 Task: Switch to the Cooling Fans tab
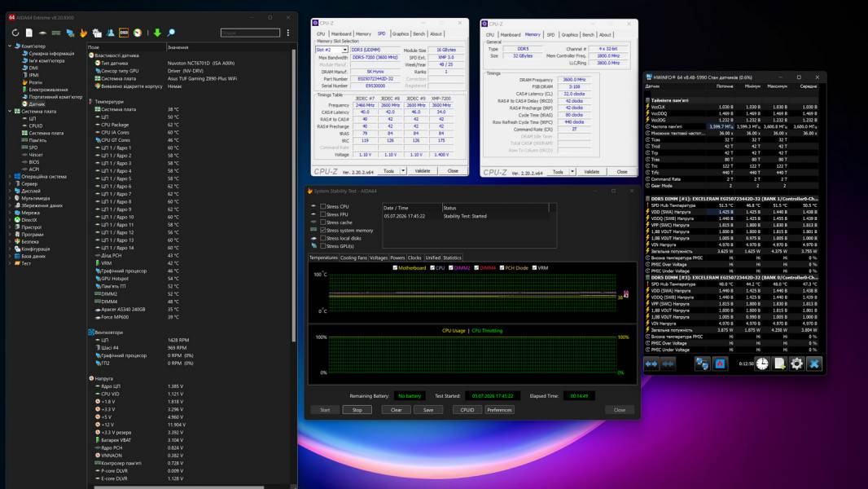click(353, 258)
